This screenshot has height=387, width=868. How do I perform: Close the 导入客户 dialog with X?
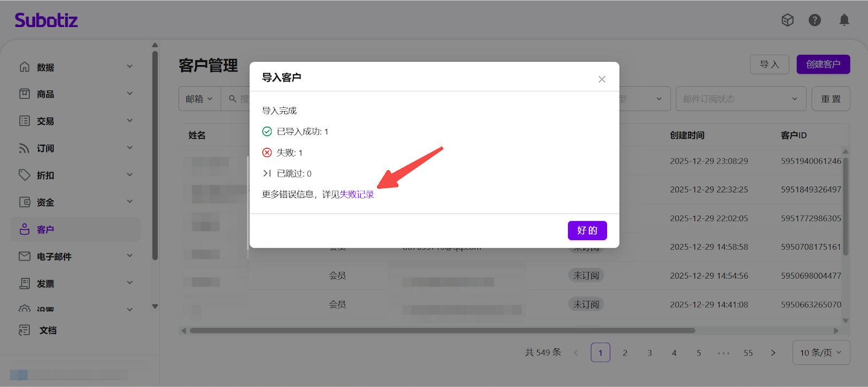click(x=602, y=79)
